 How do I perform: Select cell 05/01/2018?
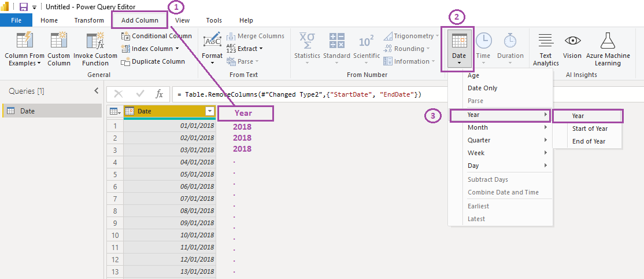point(169,174)
